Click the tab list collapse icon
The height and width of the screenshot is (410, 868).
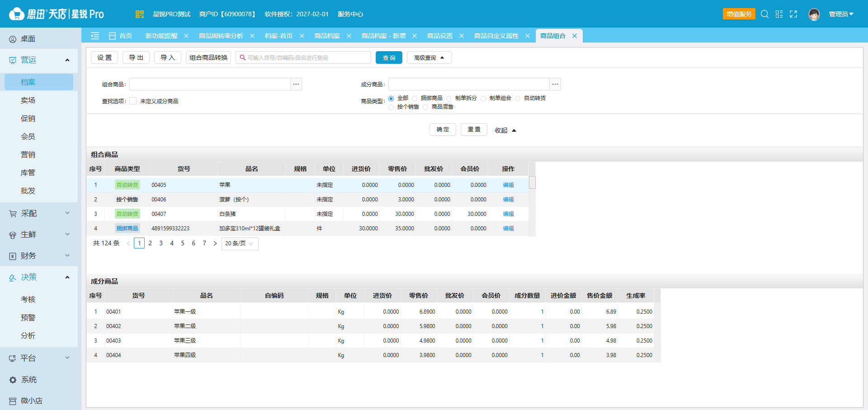[x=95, y=36]
